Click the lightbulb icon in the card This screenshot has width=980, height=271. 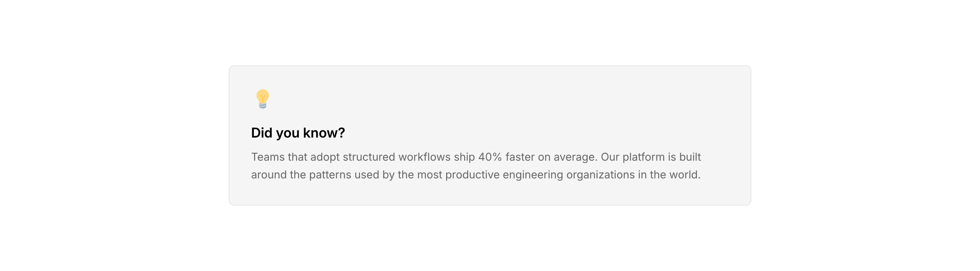(x=262, y=99)
